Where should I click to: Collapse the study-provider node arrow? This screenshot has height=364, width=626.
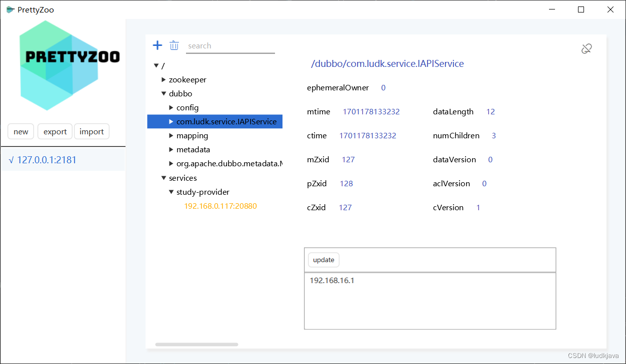coord(171,192)
